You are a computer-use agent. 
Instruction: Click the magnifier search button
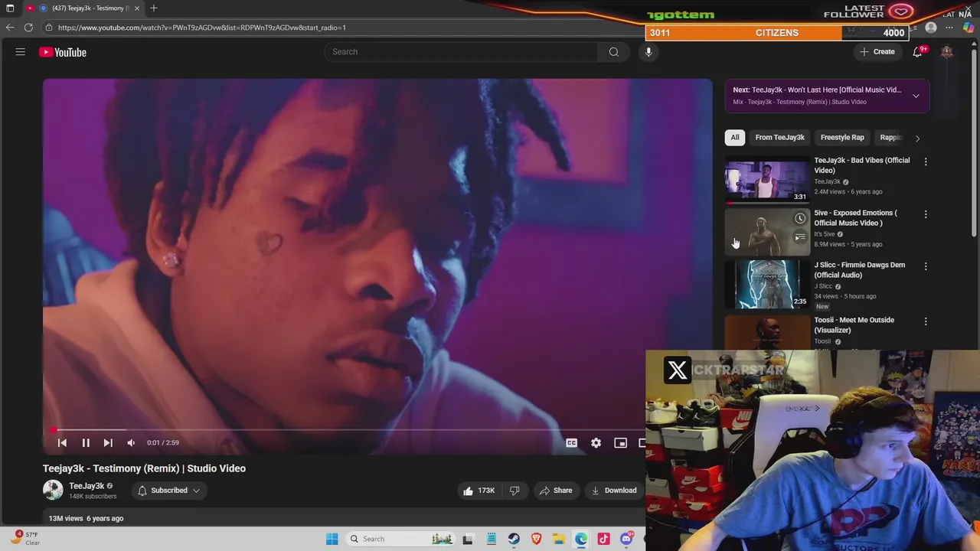[x=613, y=52]
